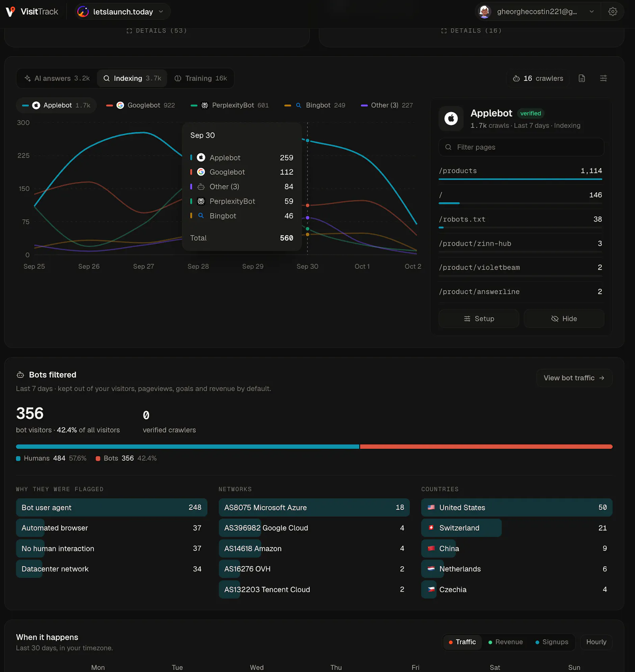Click the magnifier icon in Filter pages
Screen dimensions: 635x672
coord(448,147)
